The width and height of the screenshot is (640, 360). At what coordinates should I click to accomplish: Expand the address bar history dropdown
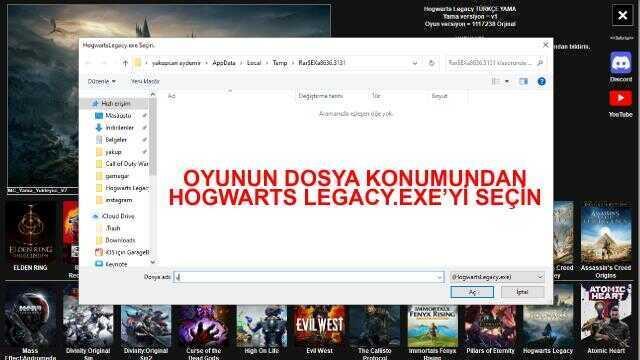(415, 63)
